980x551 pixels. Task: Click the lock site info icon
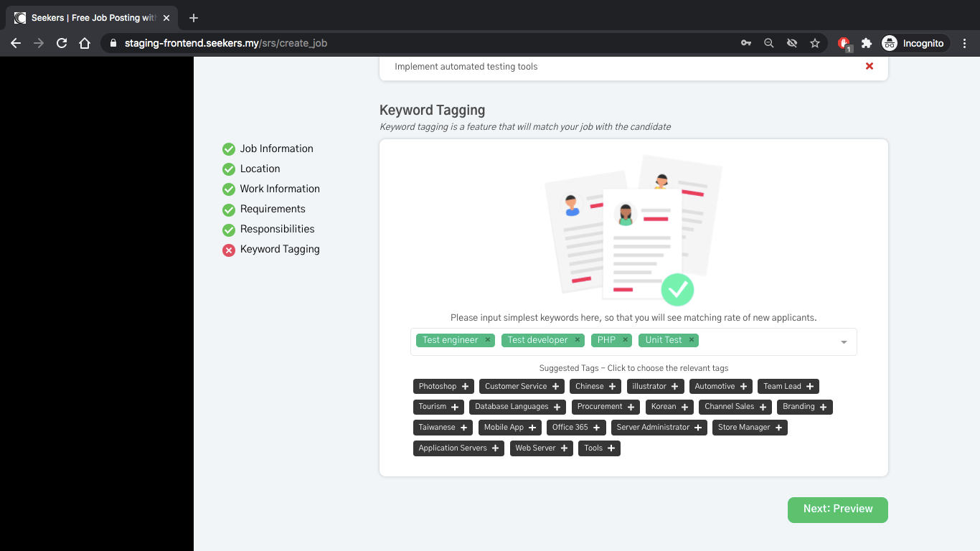pyautogui.click(x=113, y=43)
